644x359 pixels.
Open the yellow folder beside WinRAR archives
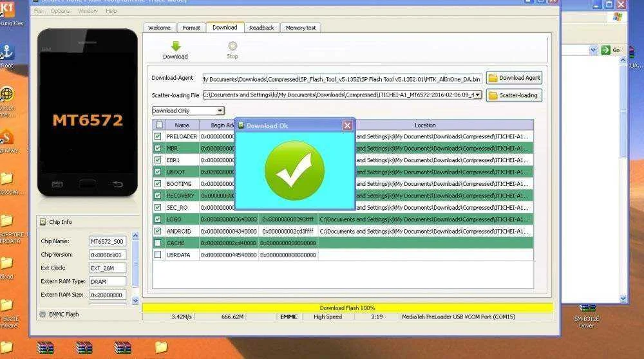click(162, 347)
